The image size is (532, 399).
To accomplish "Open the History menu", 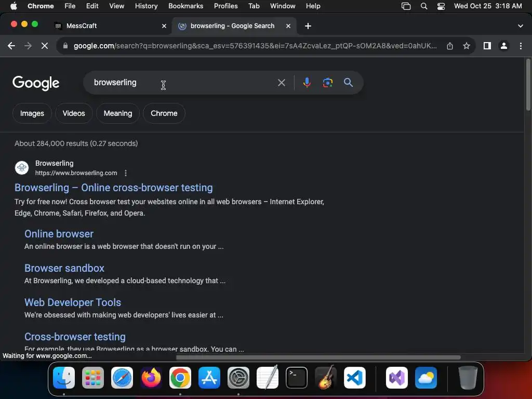I will pos(146,6).
